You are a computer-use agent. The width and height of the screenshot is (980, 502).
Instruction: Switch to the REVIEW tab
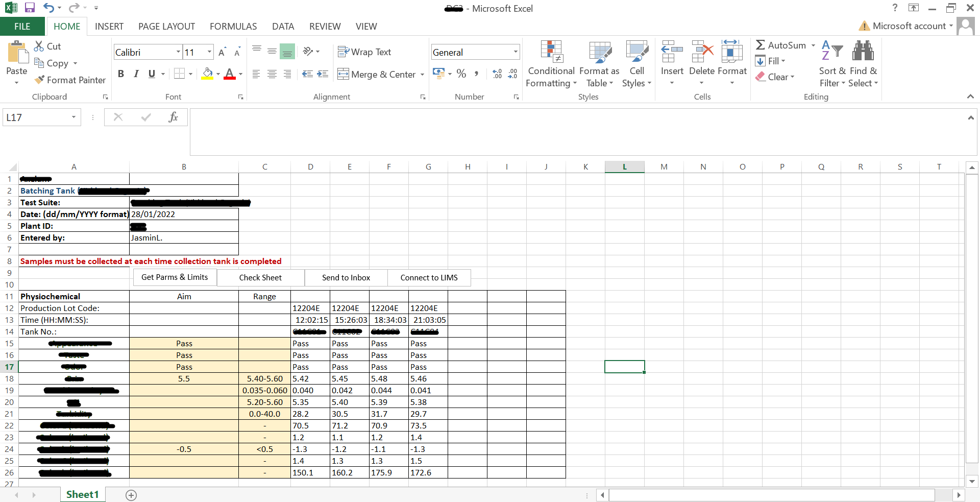(325, 27)
